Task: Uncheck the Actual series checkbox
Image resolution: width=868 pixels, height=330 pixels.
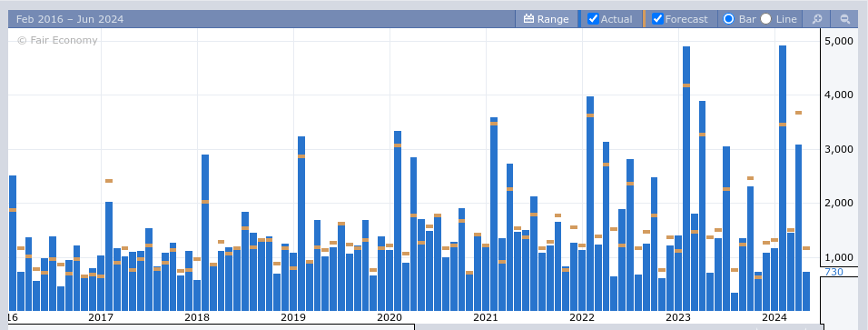Action: (593, 19)
